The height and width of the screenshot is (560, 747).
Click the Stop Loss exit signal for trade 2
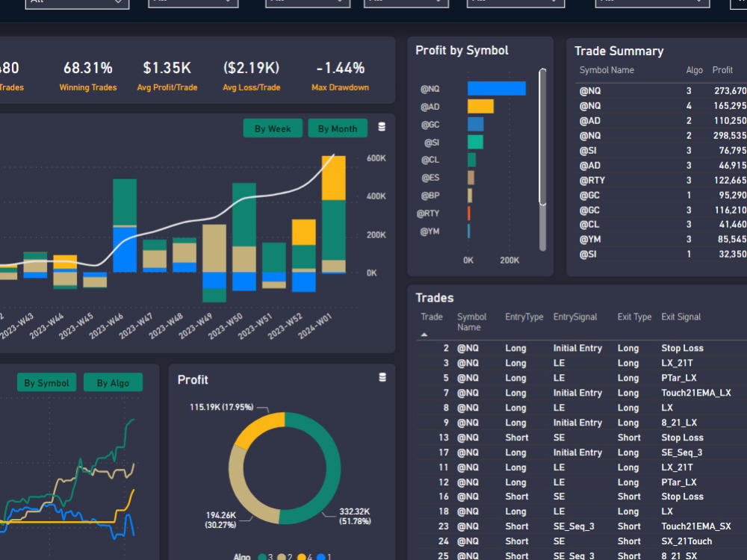(x=682, y=348)
